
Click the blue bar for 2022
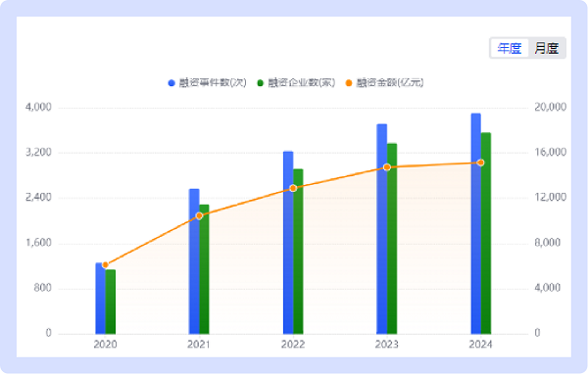point(288,243)
